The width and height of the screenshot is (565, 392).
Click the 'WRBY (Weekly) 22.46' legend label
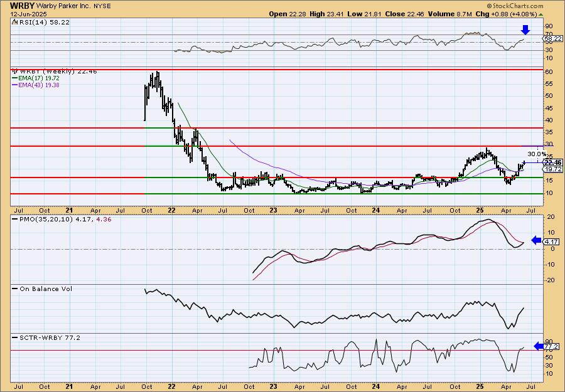click(59, 72)
